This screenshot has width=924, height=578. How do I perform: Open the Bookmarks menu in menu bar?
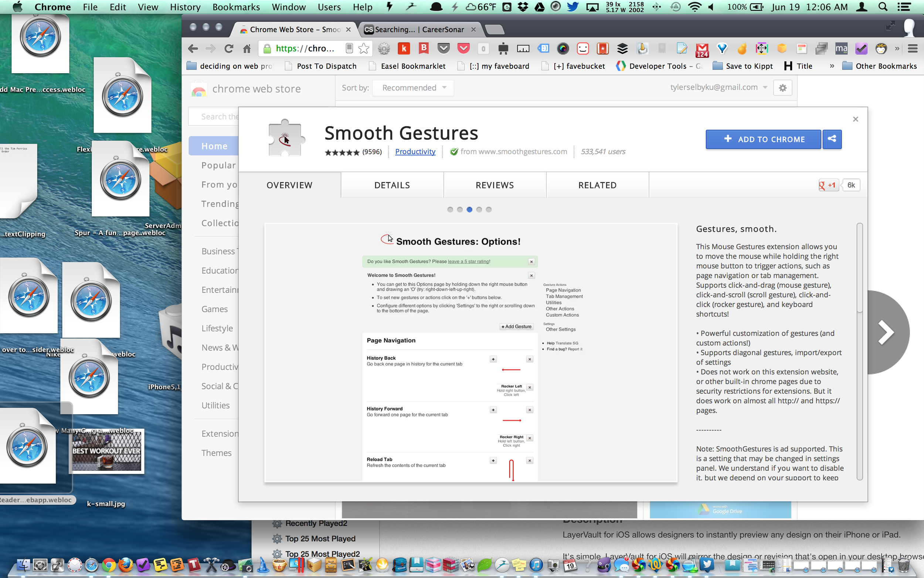click(236, 7)
